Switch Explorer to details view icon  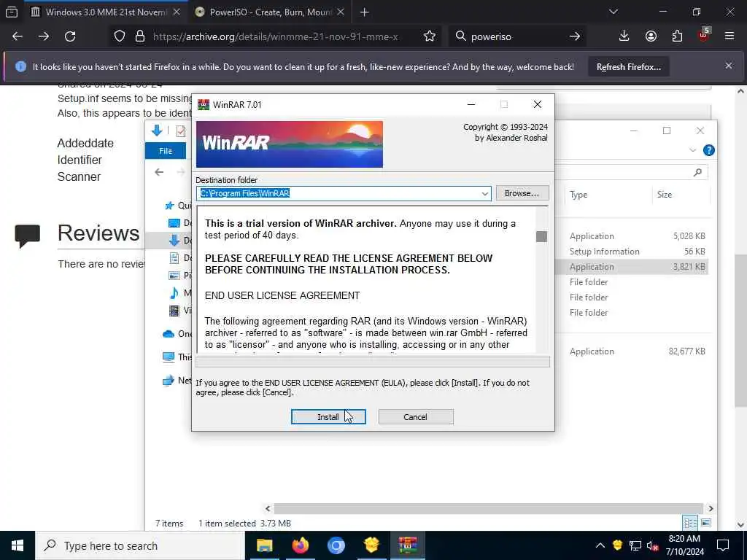[x=690, y=523]
